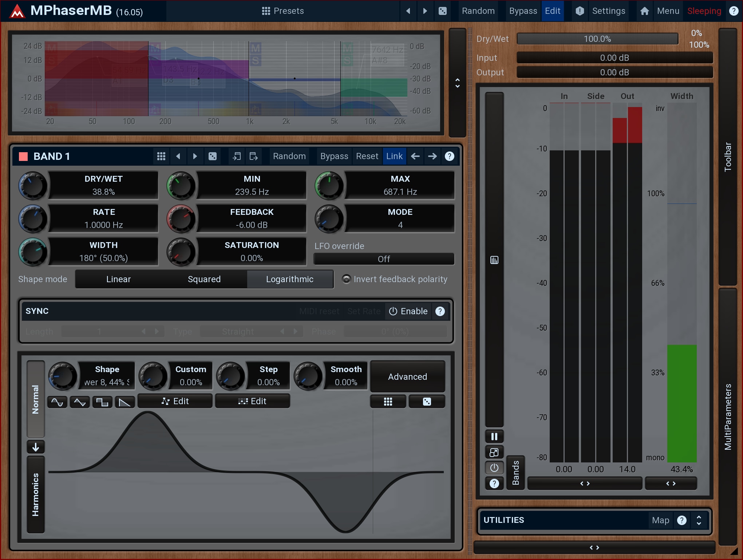Open the Presets grid in the top bar
The height and width of the screenshot is (560, 743).
tap(282, 11)
